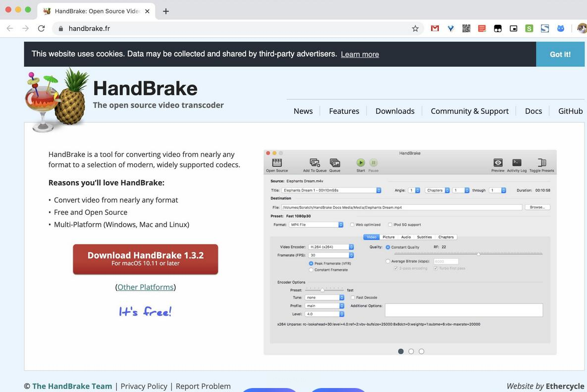
Task: Open the QR code extension
Action: pos(466,28)
